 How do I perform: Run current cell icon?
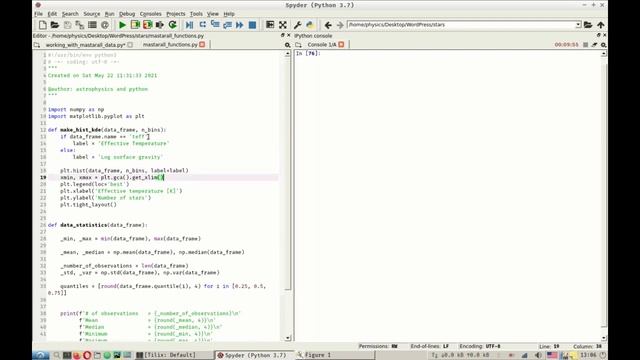point(135,25)
